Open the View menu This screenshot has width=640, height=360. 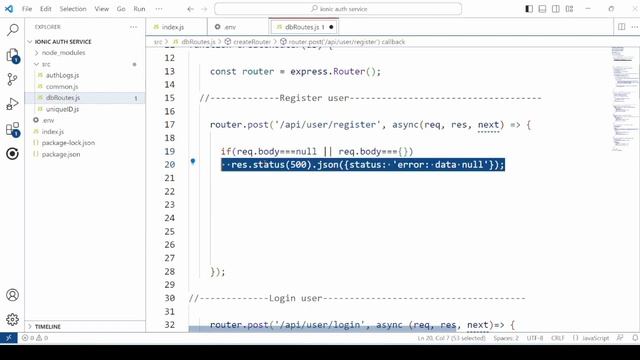[x=101, y=9]
